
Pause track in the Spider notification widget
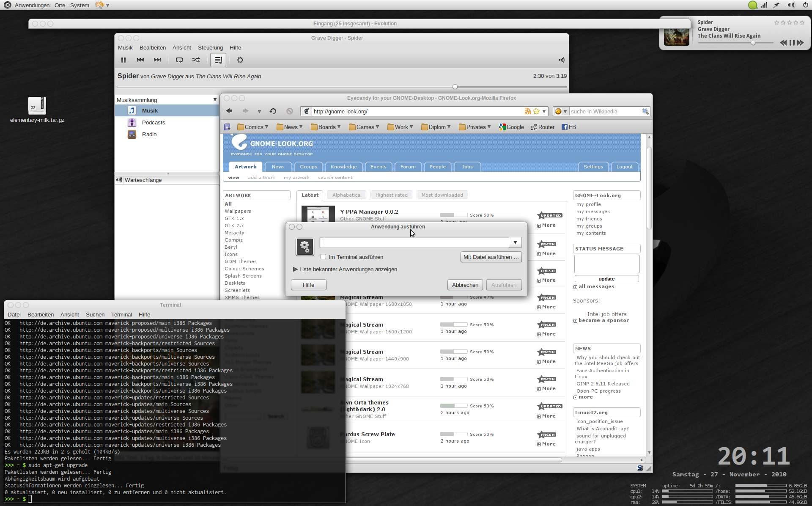[x=792, y=43]
